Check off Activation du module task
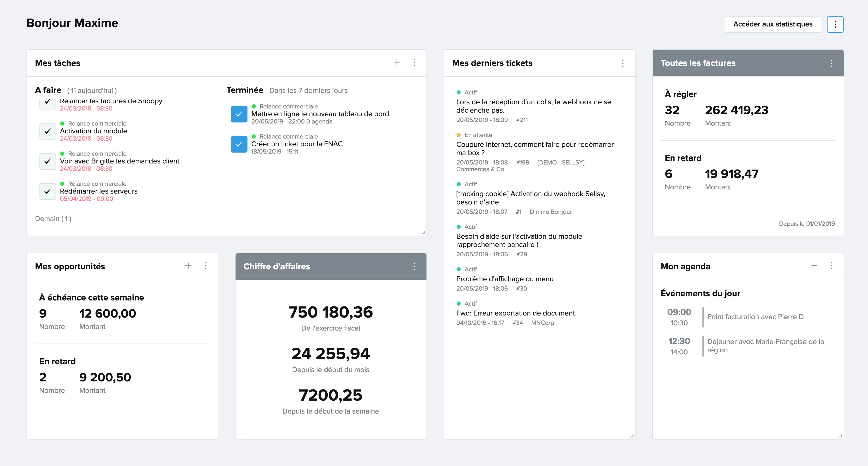Viewport: 868px width, 466px height. [47, 131]
